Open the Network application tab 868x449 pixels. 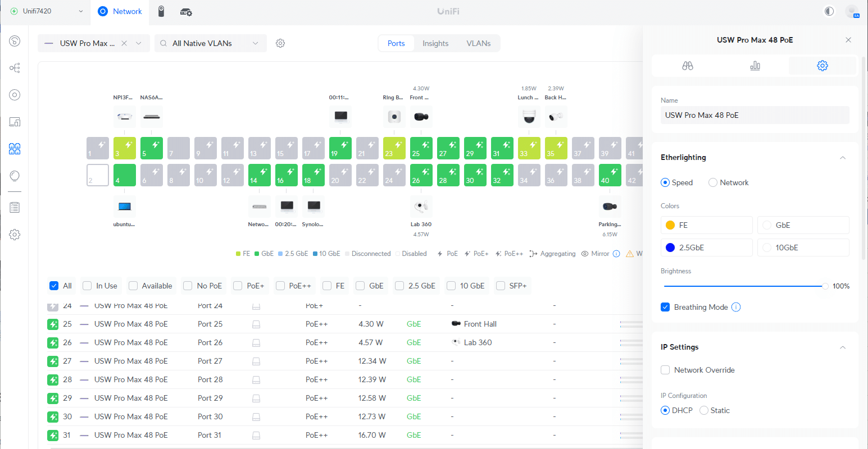tap(120, 11)
